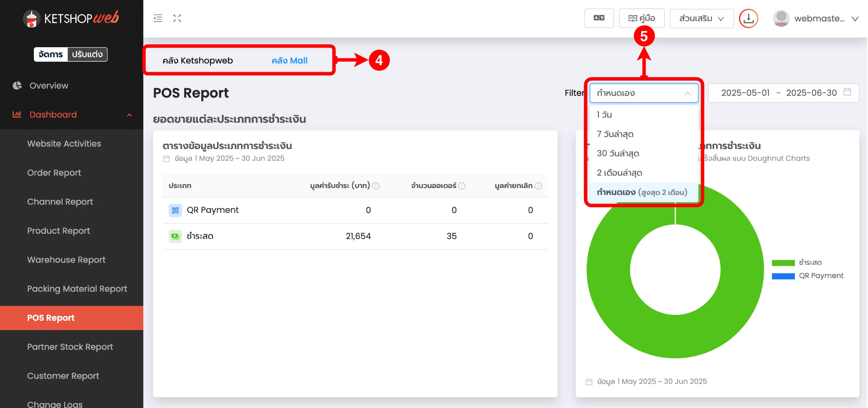Image resolution: width=868 pixels, height=408 pixels.
Task: Click the calendar icon in date range
Action: 847,92
